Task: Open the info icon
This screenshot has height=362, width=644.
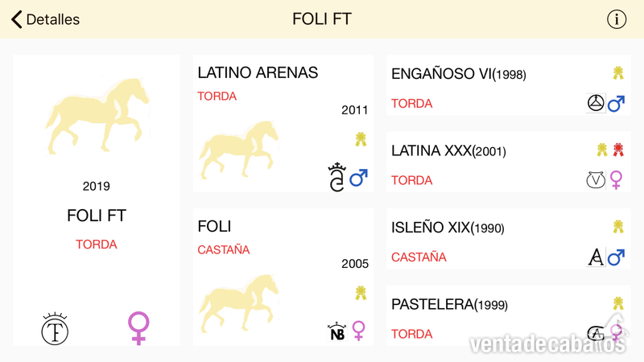Action: pyautogui.click(x=617, y=19)
